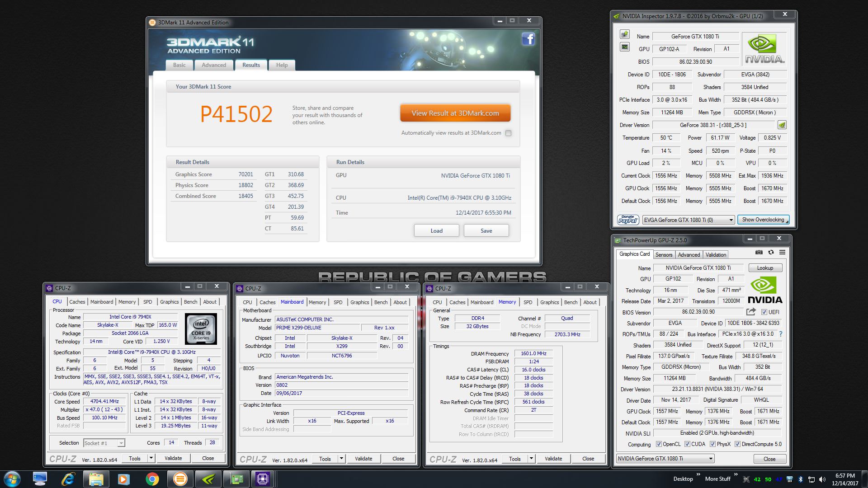Open the orange 3DMark taskbar icon
Screen dimensions: 868x488
(180, 479)
